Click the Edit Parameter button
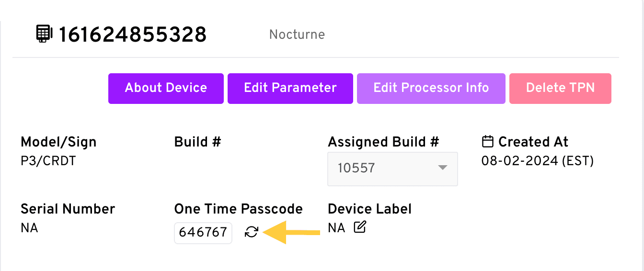644x271 pixels. 290,88
